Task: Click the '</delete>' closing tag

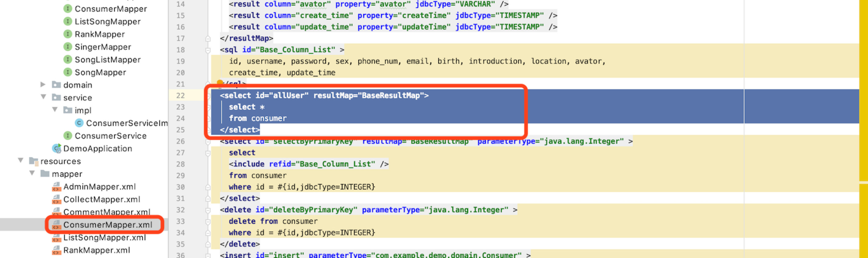Action: (x=240, y=244)
